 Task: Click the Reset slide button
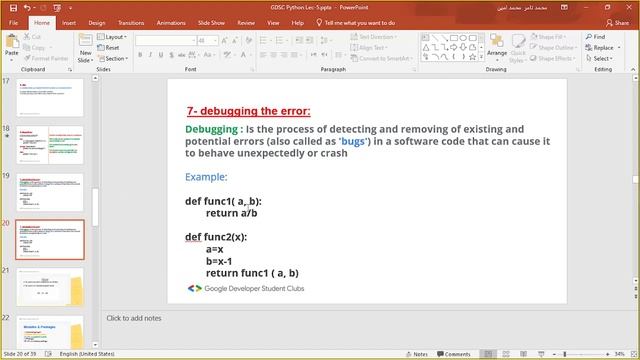pos(109,47)
